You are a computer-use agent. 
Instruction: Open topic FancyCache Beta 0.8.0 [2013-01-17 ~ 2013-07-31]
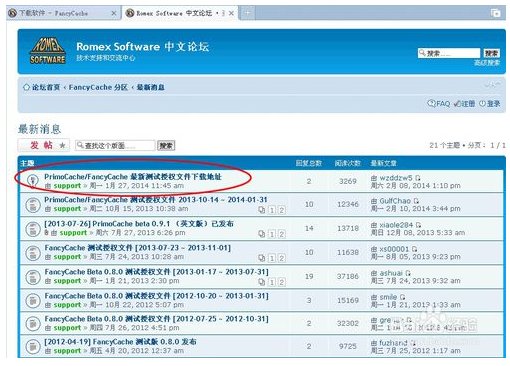click(156, 272)
